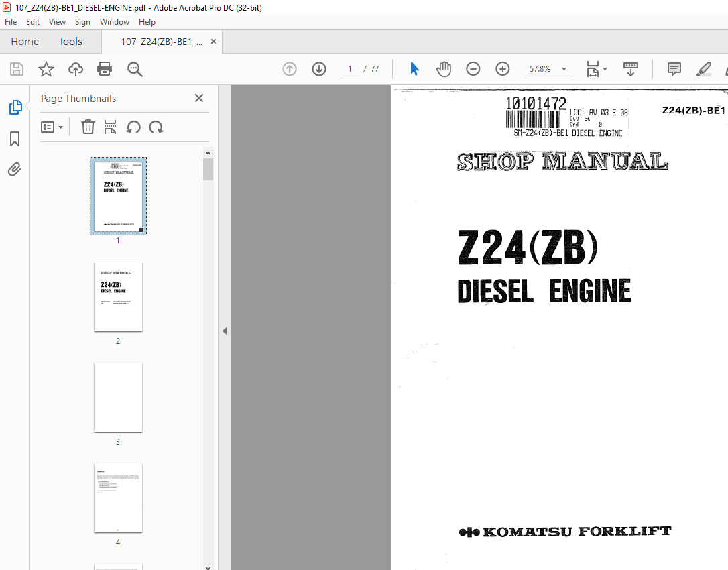The width and height of the screenshot is (728, 570).
Task: Delete a page using the trash icon
Action: pos(87,127)
